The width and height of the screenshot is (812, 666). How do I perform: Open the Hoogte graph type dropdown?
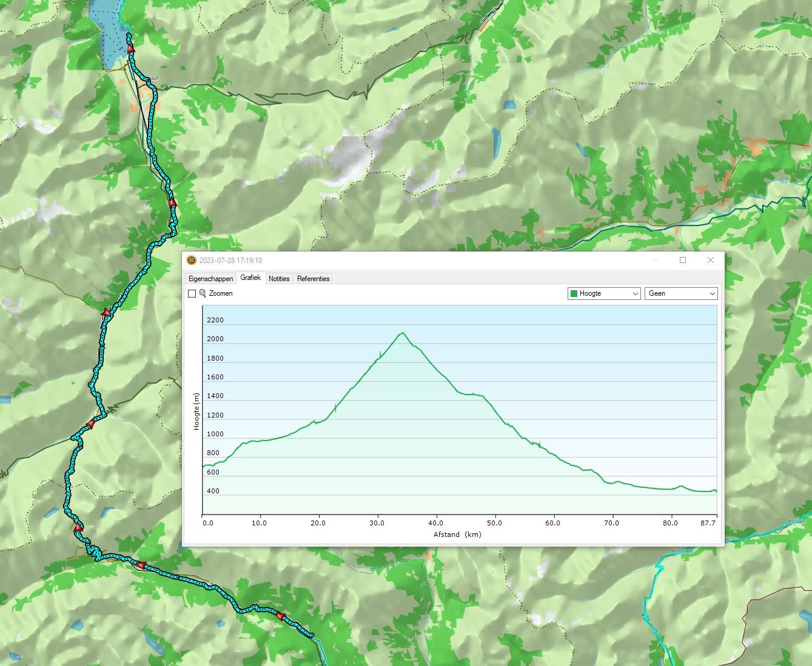point(604,293)
